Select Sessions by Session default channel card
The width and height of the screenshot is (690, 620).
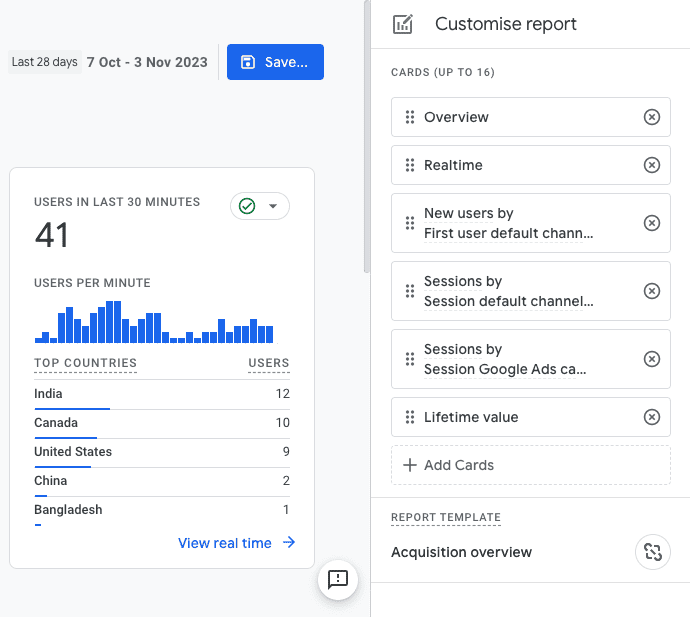click(x=531, y=291)
